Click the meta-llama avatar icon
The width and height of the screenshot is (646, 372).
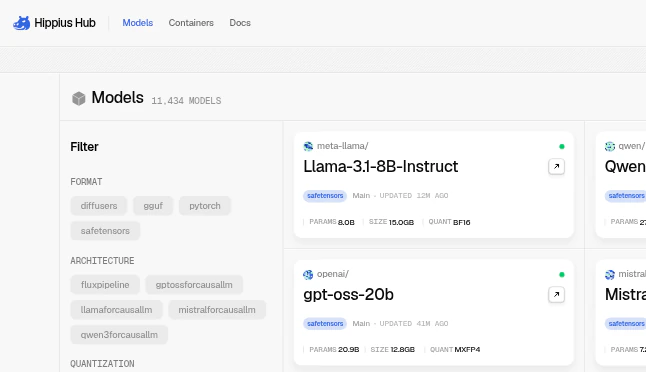(x=308, y=146)
